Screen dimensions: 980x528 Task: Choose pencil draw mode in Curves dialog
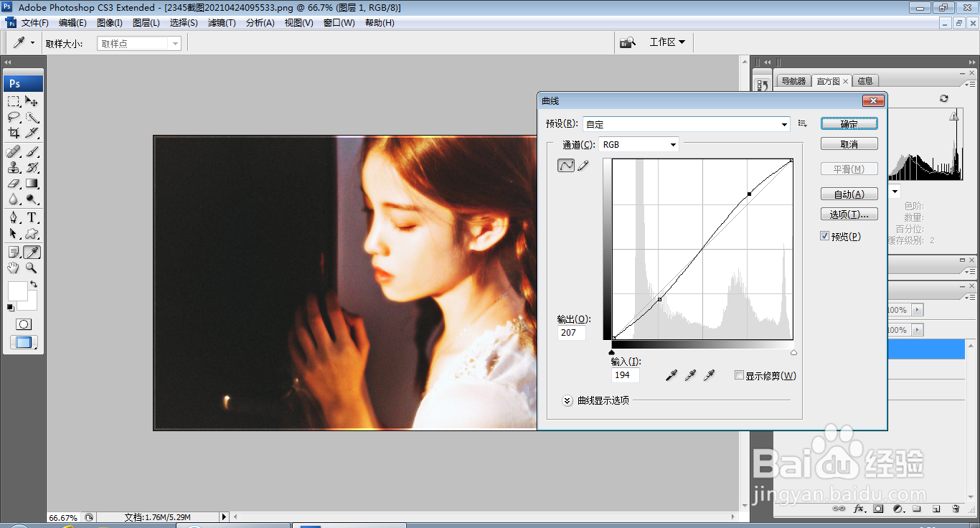583,165
